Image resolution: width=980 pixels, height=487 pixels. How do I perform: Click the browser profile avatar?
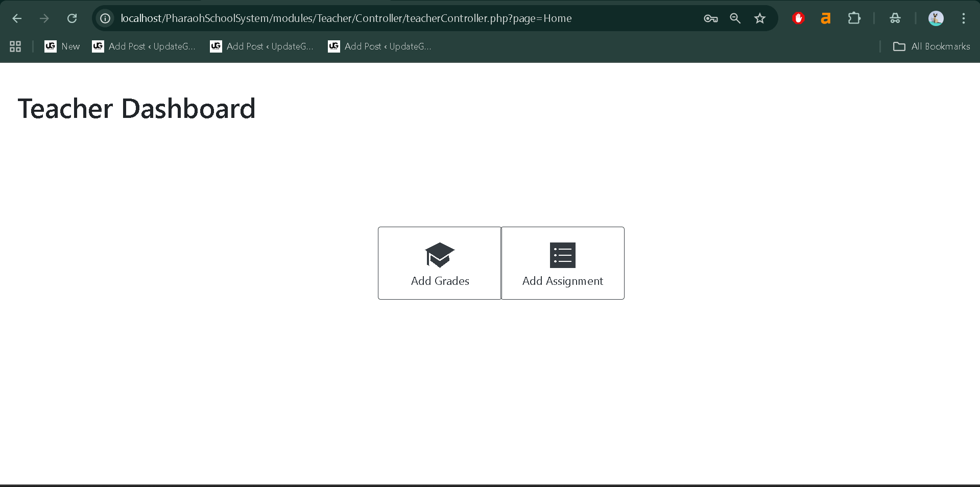(936, 18)
